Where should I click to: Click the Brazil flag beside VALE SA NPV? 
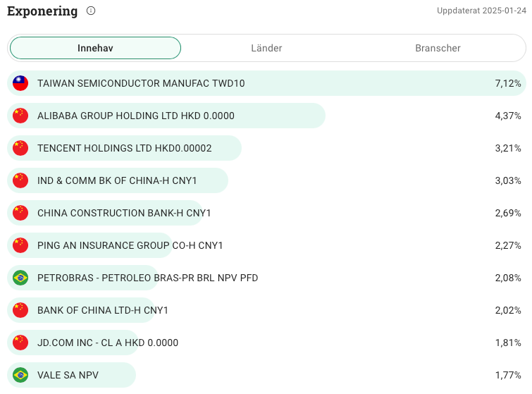coord(20,375)
